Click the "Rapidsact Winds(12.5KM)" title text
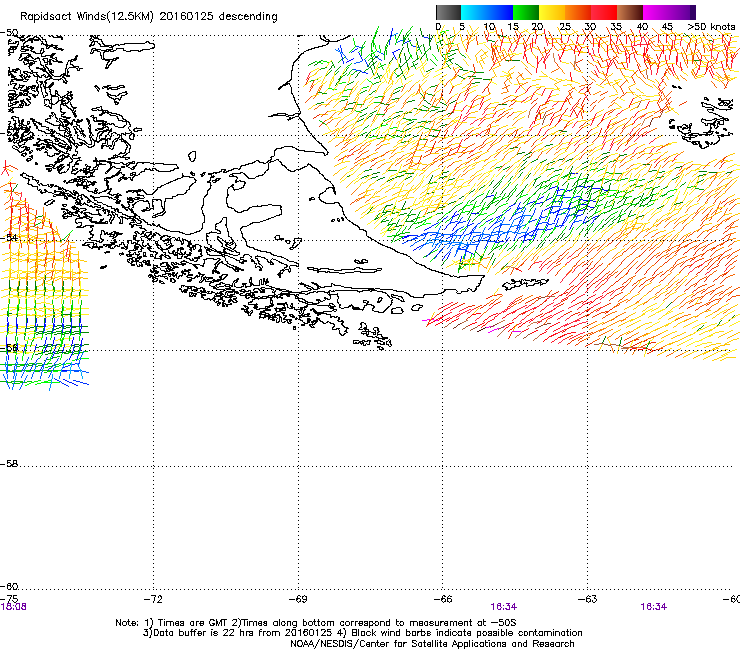 [87, 17]
